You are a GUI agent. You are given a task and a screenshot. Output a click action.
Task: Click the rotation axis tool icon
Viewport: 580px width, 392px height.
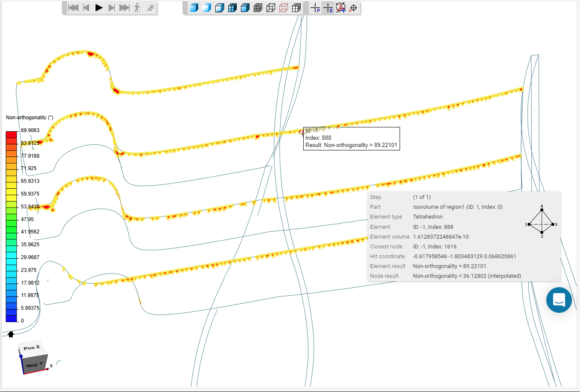tap(340, 8)
